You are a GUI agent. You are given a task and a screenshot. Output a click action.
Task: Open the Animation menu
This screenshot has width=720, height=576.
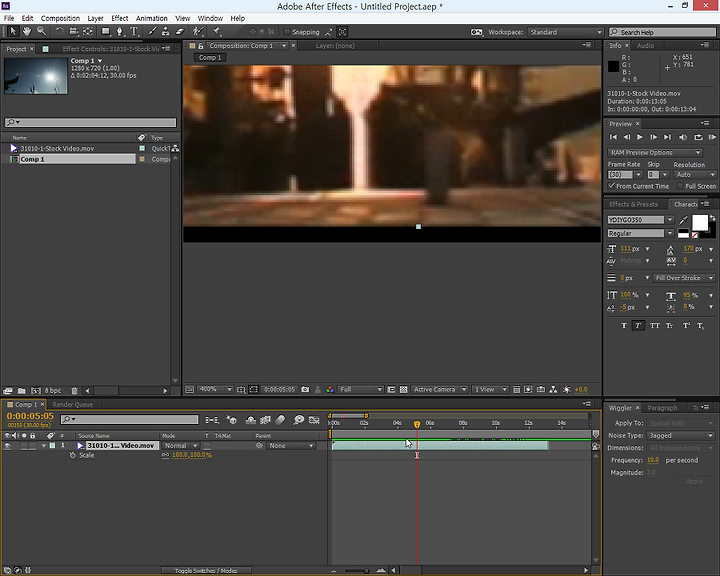[x=152, y=18]
